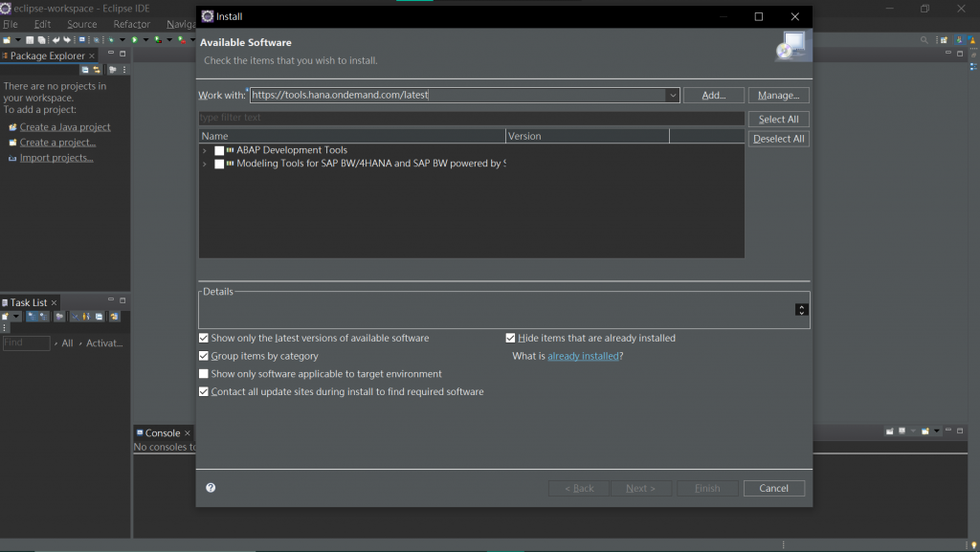Click the New wizard icon in Eclipse toolbar

(7, 40)
